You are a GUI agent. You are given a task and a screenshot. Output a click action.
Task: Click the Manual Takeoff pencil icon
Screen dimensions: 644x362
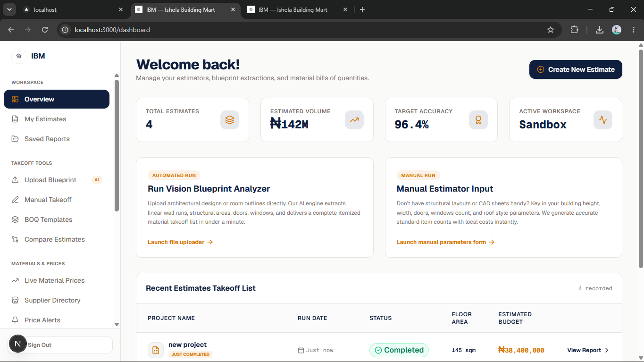(15, 200)
